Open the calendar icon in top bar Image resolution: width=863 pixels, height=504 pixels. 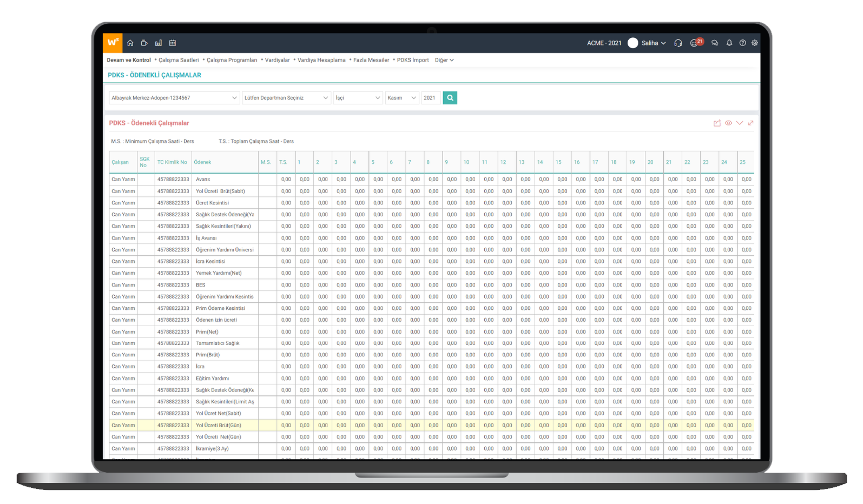[x=173, y=43]
